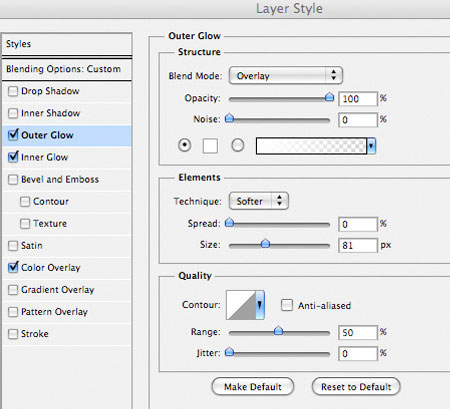
Task: Open the Contour shape picker arrow
Action: click(260, 305)
